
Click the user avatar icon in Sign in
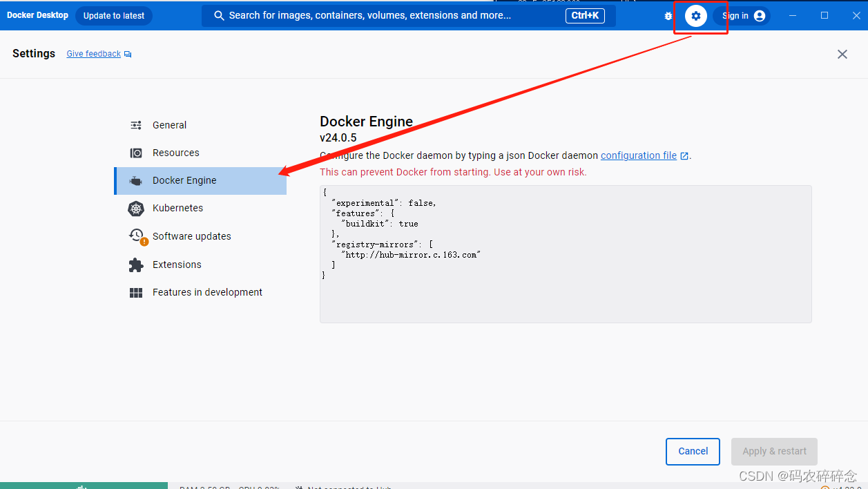[x=760, y=16]
